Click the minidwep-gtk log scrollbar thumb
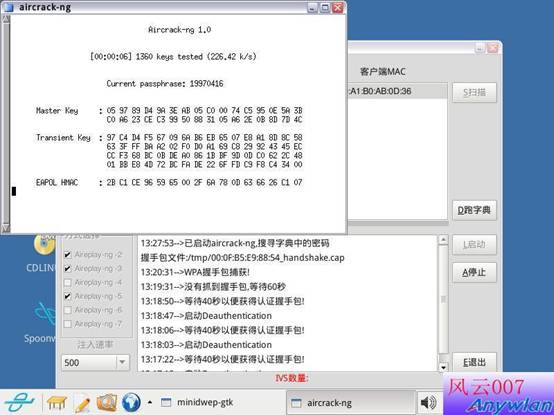 click(x=443, y=300)
